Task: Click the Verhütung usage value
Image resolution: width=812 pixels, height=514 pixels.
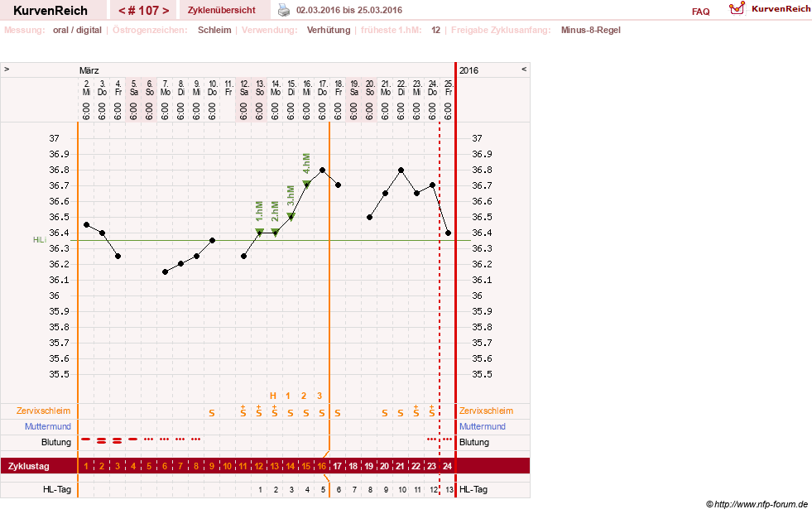Action: pyautogui.click(x=329, y=30)
